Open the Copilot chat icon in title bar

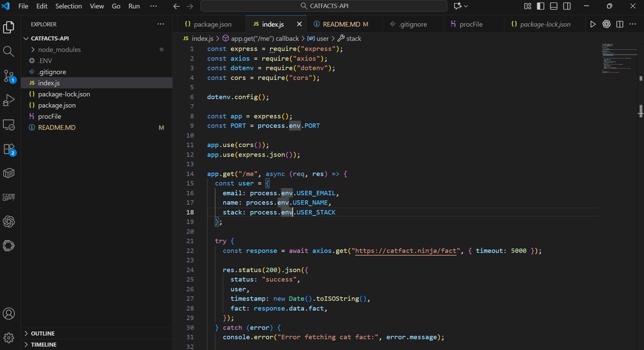pyautogui.click(x=458, y=6)
